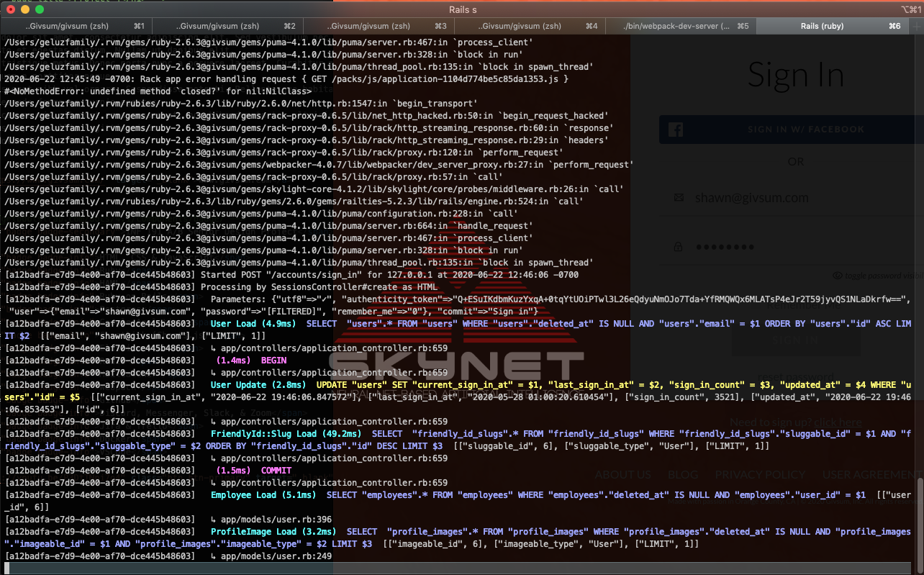The image size is (924, 575).
Task: Click 'FriendlyId::Slug Load (49.2ms)' log text
Action: [x=286, y=434]
